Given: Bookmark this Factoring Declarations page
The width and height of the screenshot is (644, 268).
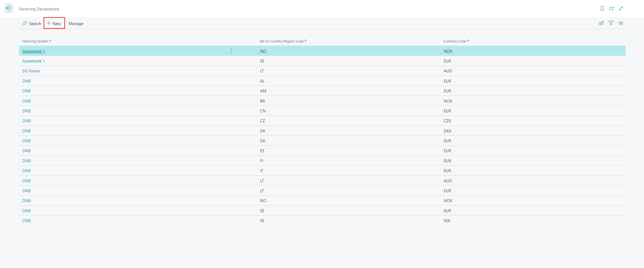Looking at the screenshot, I should point(602,9).
